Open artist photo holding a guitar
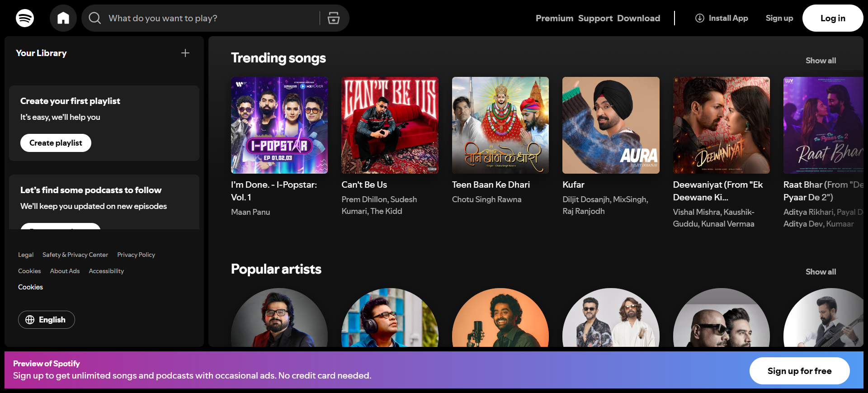Viewport: 868px width, 393px height. coord(823,317)
